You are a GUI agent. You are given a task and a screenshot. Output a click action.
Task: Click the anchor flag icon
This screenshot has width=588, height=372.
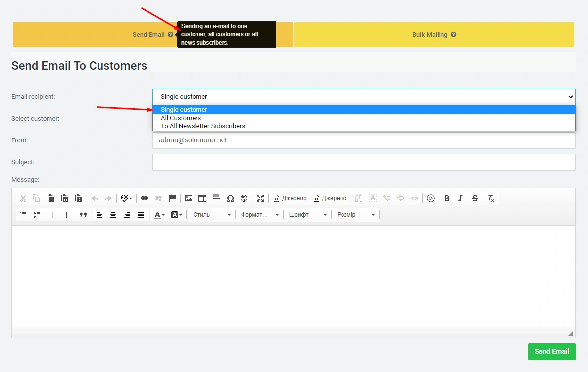(x=172, y=198)
